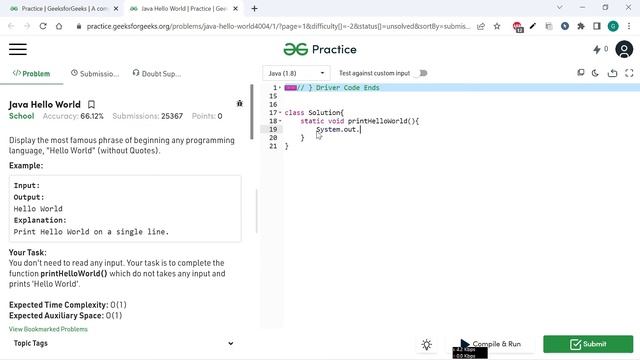Open a new browser tab

point(254,9)
